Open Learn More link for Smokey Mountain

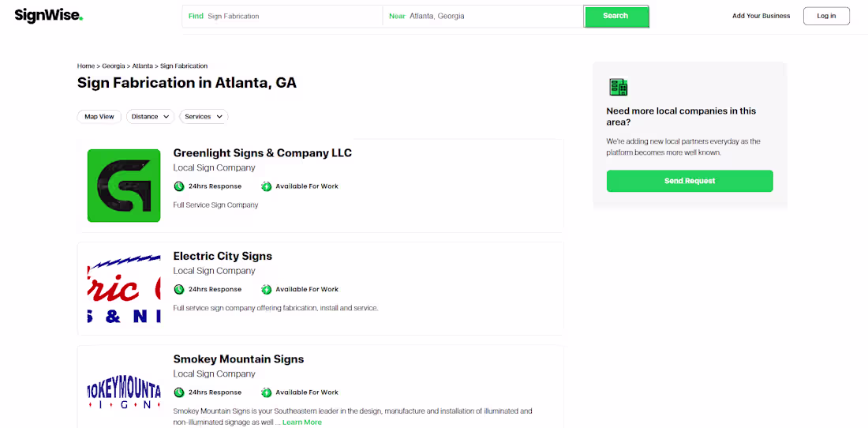pos(301,422)
